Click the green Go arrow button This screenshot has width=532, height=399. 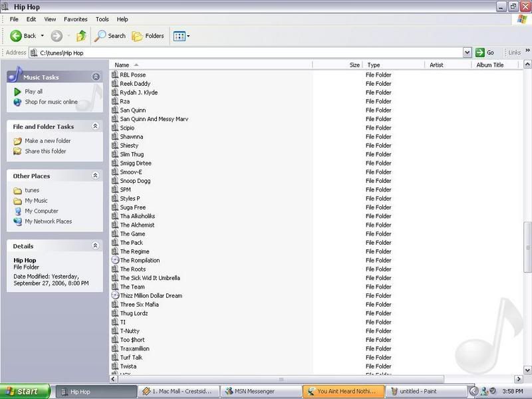(479, 53)
